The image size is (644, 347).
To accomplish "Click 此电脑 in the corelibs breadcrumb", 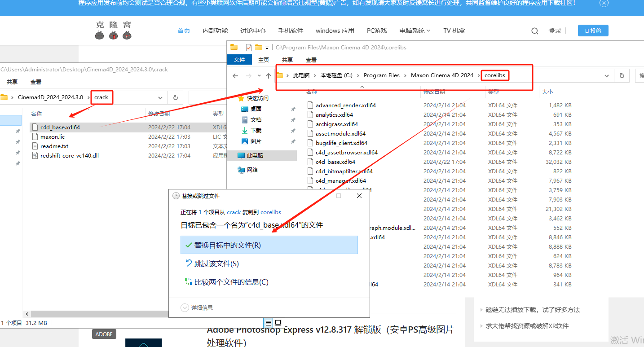I will (x=301, y=75).
